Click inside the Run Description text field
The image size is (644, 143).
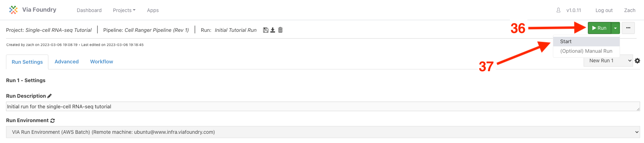coord(323,107)
